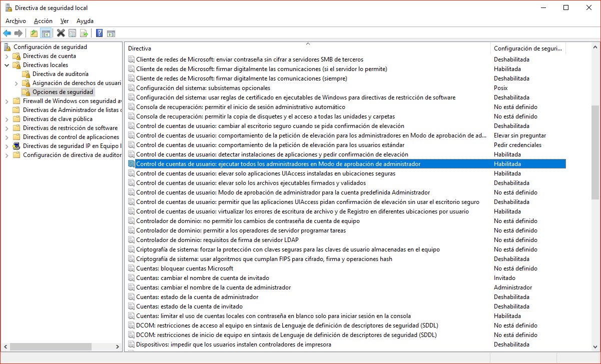Open the Ver menu

point(65,21)
